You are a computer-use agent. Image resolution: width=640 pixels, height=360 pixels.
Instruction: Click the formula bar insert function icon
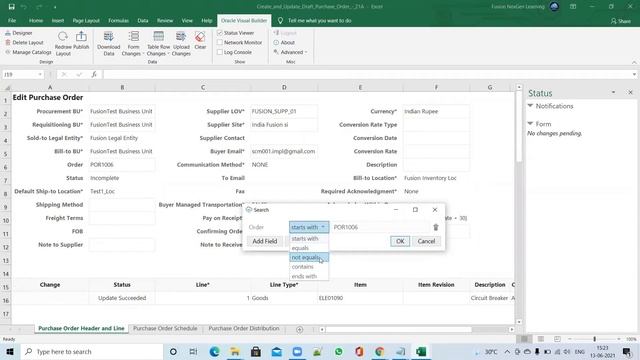[x=94, y=74]
